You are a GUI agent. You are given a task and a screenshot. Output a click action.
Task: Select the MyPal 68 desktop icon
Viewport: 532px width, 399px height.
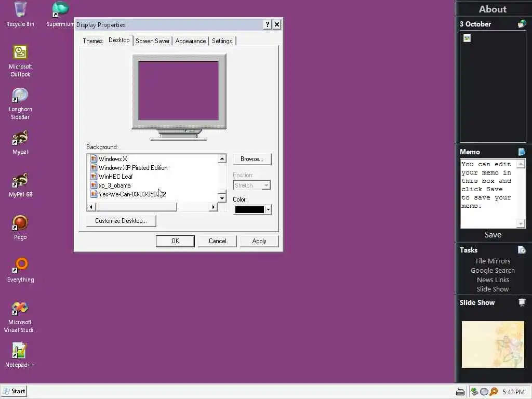[20, 185]
